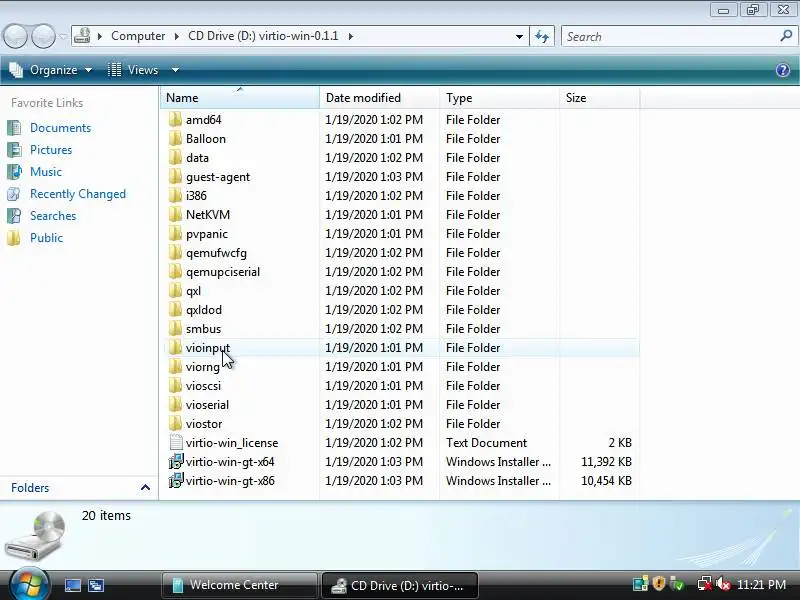
Task: Sort by Date modified column
Action: pyautogui.click(x=380, y=97)
